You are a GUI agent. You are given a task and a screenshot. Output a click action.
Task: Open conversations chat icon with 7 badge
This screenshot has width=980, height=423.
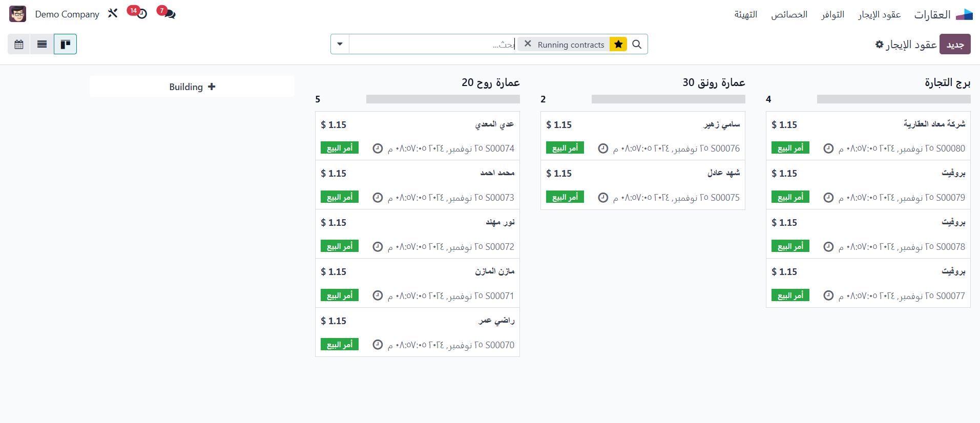[169, 14]
